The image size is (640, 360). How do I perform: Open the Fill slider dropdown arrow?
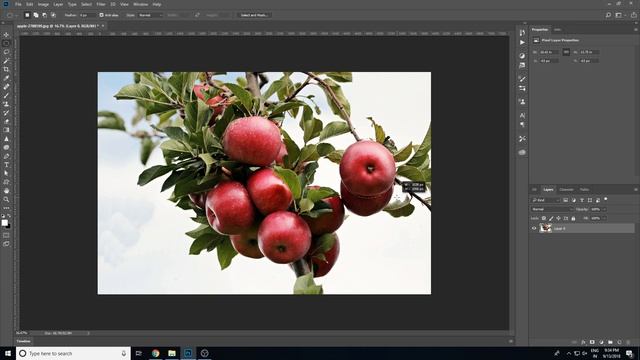coord(604,218)
